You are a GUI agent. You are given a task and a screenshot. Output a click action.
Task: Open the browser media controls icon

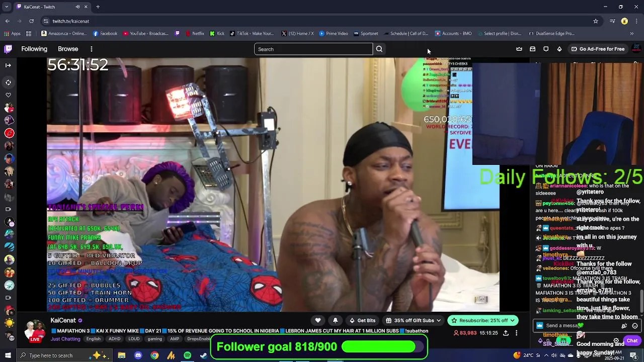click(612, 21)
